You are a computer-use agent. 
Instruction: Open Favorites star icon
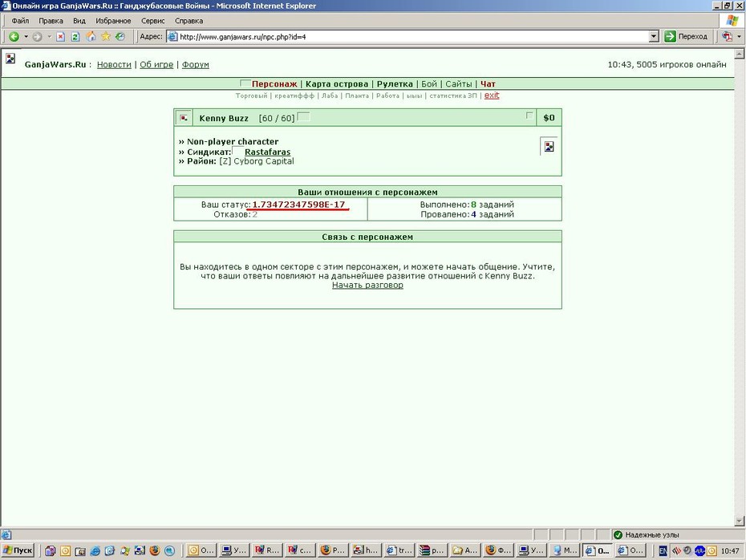click(x=106, y=37)
